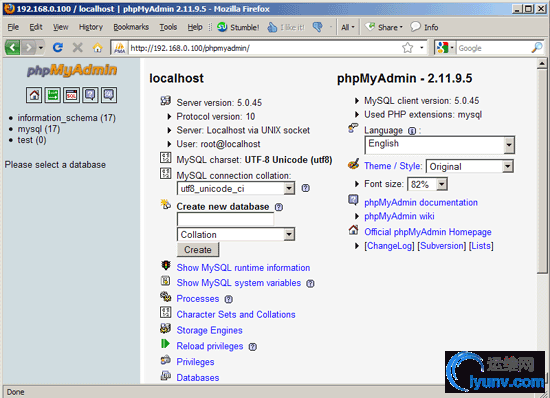Click the Back arrow in Firefox toolbar
The width and height of the screenshot is (550, 398).
pyautogui.click(x=12, y=47)
